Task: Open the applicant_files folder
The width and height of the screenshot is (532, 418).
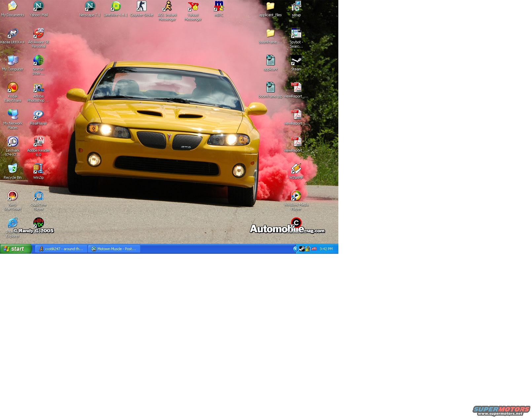Action: 270,9
